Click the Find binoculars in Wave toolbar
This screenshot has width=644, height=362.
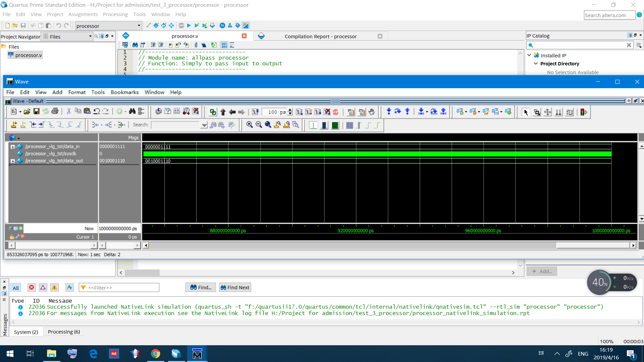point(132,112)
